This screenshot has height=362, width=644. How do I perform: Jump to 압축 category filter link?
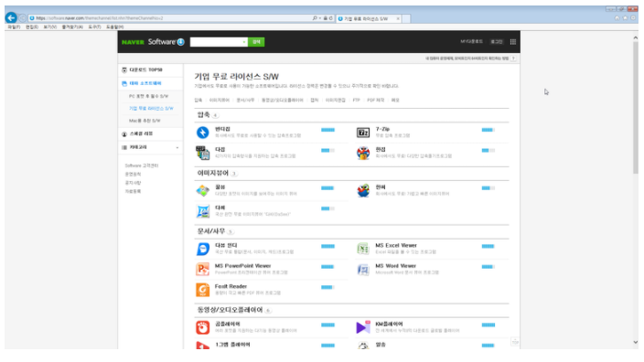pyautogui.click(x=199, y=101)
